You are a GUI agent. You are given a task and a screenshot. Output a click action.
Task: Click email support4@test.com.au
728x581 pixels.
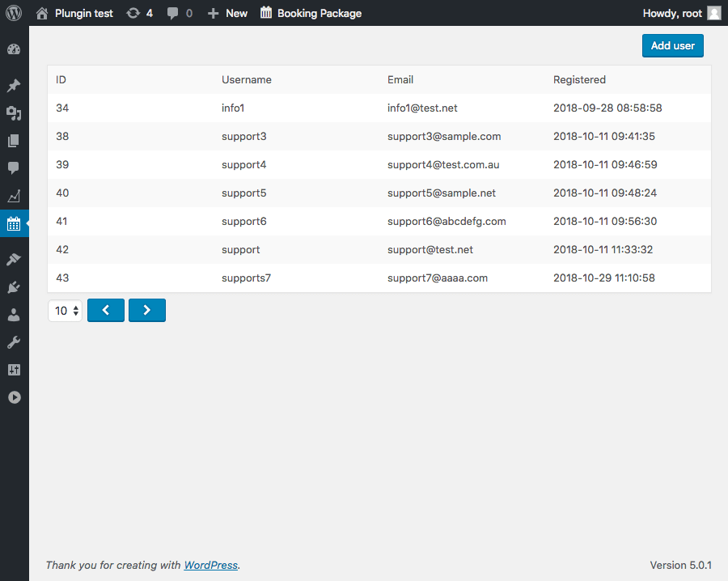point(443,165)
